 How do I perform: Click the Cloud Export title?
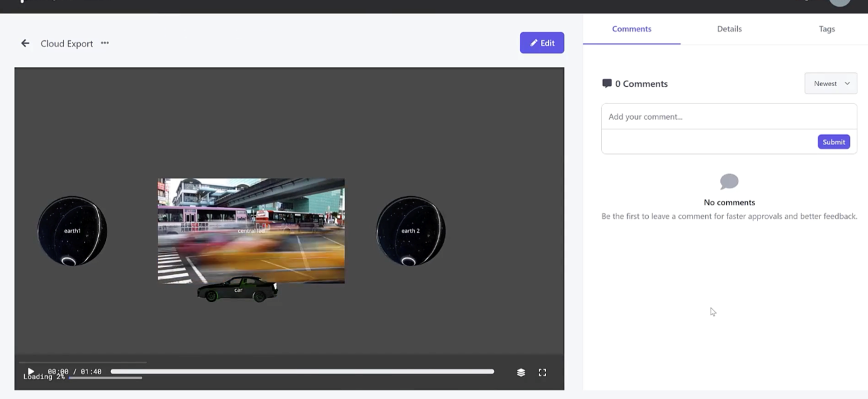67,44
